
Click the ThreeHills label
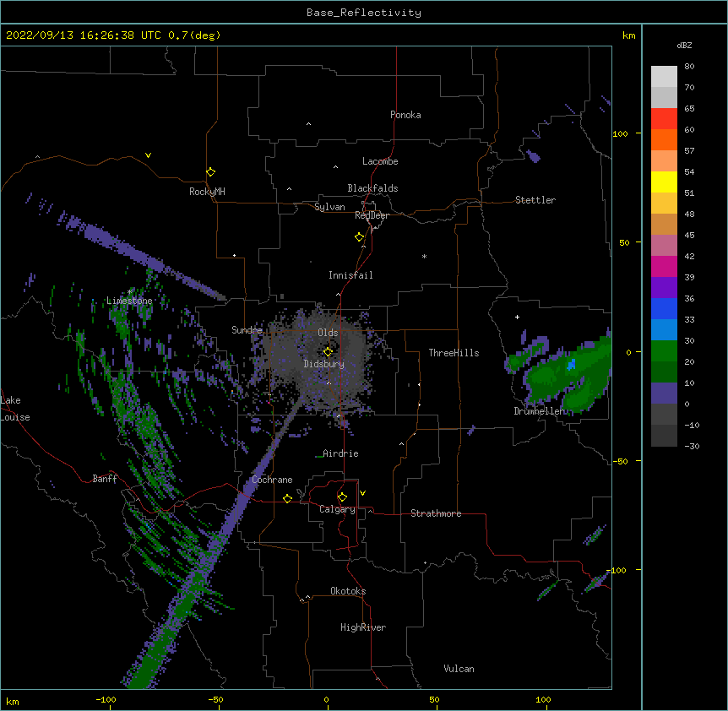(454, 353)
